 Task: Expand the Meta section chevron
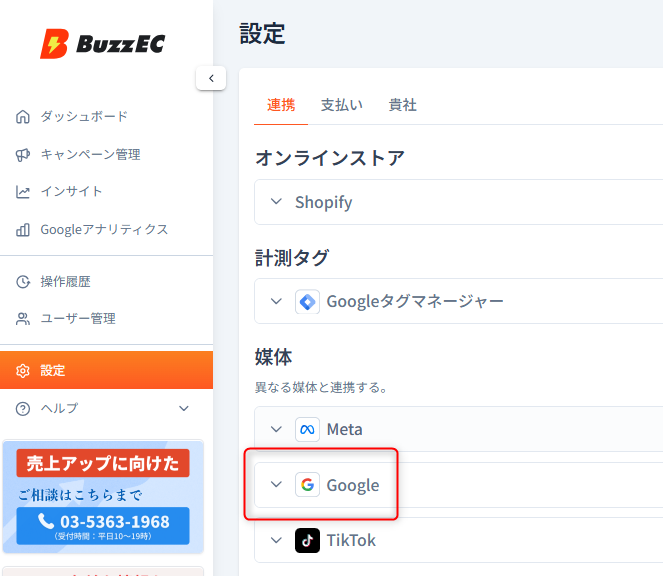tap(277, 430)
